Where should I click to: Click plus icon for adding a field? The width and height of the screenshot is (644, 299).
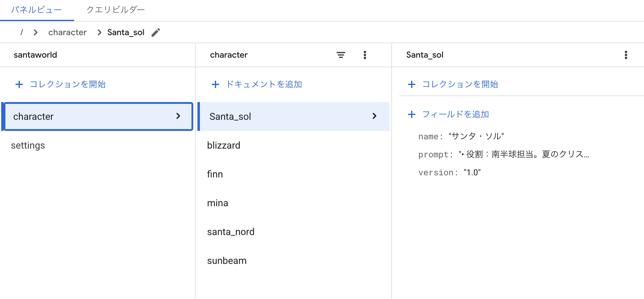[411, 114]
